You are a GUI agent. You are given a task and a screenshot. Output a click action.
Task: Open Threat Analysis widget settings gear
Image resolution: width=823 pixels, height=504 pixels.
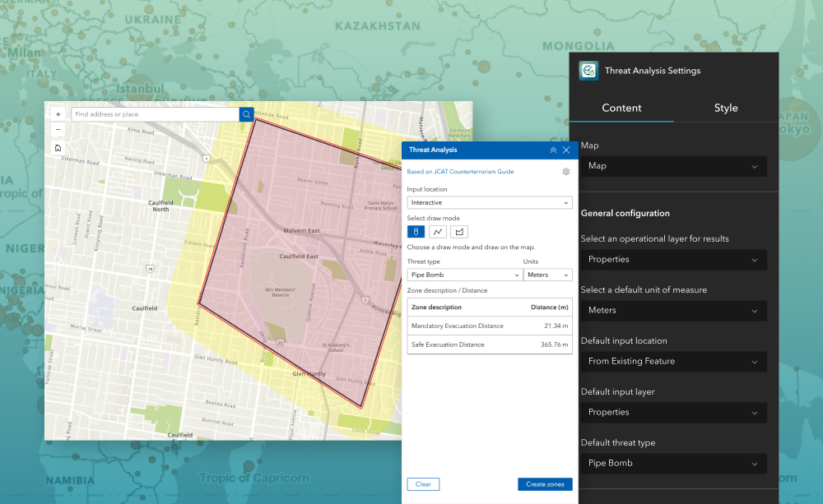[x=566, y=172]
